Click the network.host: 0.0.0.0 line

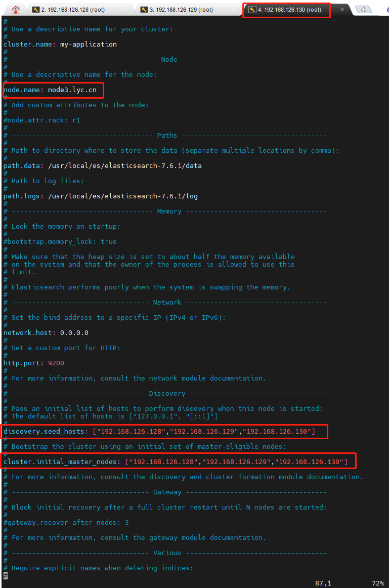pos(46,332)
